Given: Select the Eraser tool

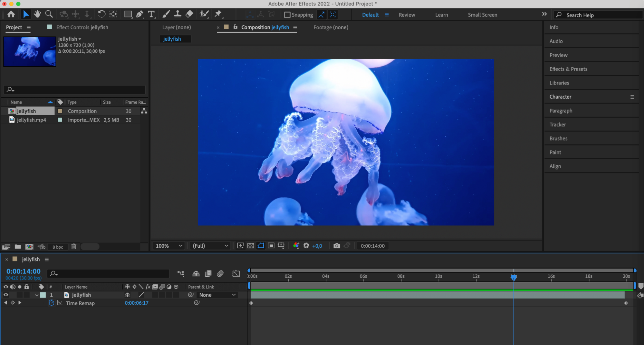Looking at the screenshot, I should pos(189,14).
